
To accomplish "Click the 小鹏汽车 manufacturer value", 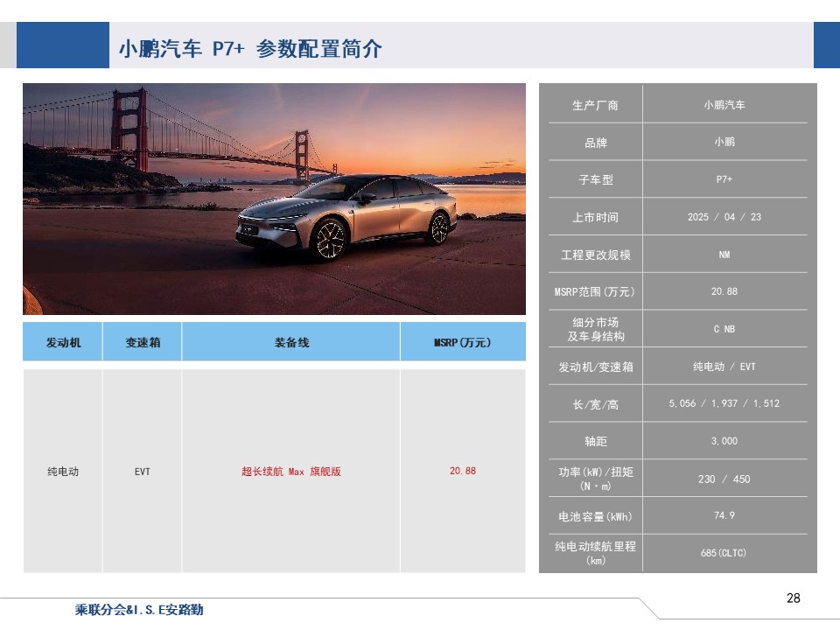I will tap(724, 105).
